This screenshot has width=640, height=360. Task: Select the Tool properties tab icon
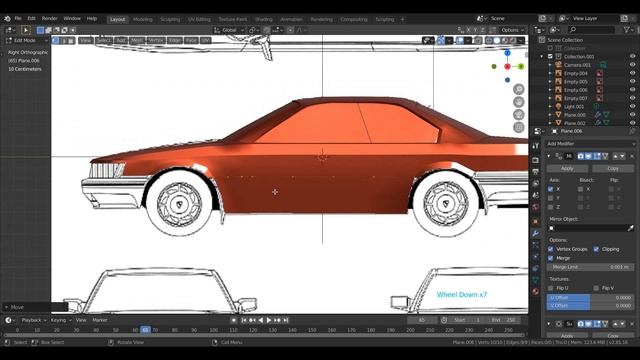[x=536, y=146]
